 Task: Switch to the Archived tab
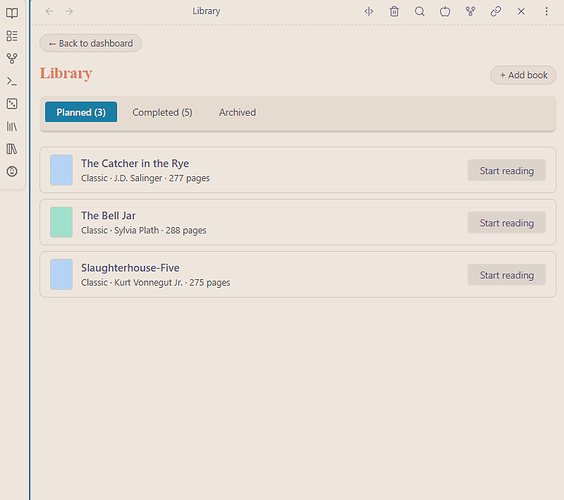tap(237, 112)
